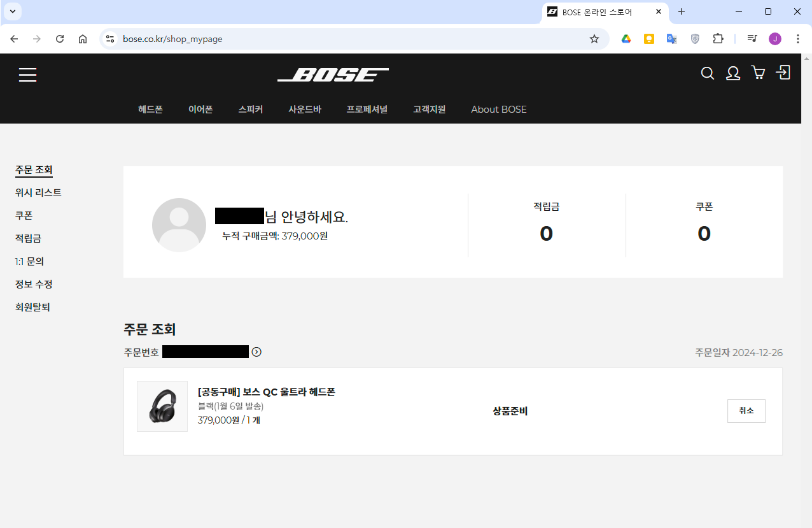Open 적립금 in the sidebar
This screenshot has height=528, width=812.
pos(28,238)
